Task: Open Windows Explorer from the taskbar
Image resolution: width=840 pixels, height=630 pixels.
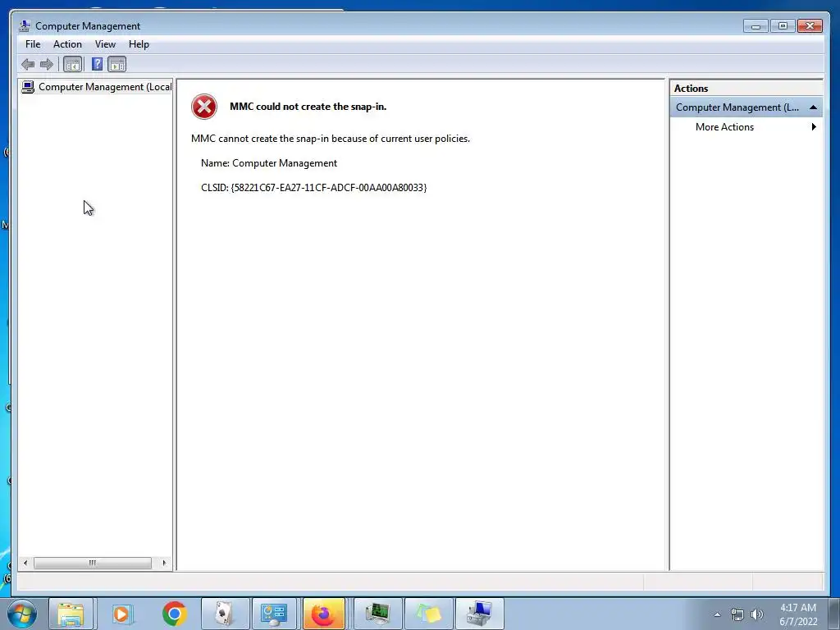Action: pos(71,614)
